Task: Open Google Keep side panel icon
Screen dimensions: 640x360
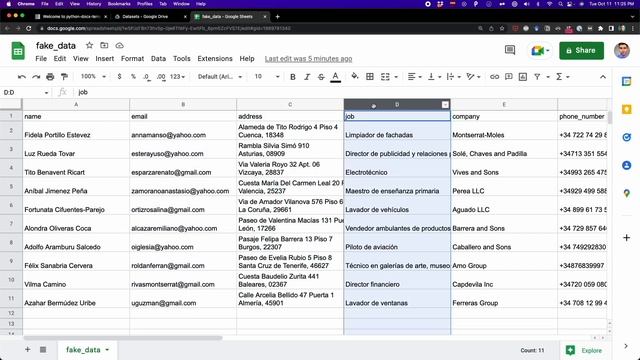Action: 627,109
